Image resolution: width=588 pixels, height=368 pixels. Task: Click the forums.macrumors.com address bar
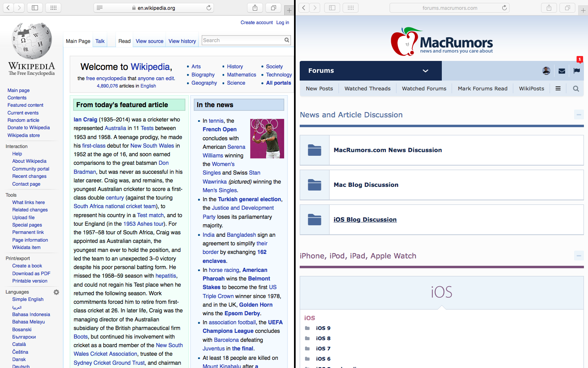[450, 8]
